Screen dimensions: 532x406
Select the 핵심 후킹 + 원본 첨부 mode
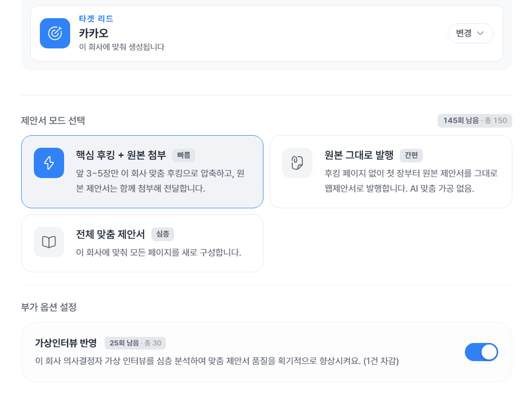coord(142,172)
